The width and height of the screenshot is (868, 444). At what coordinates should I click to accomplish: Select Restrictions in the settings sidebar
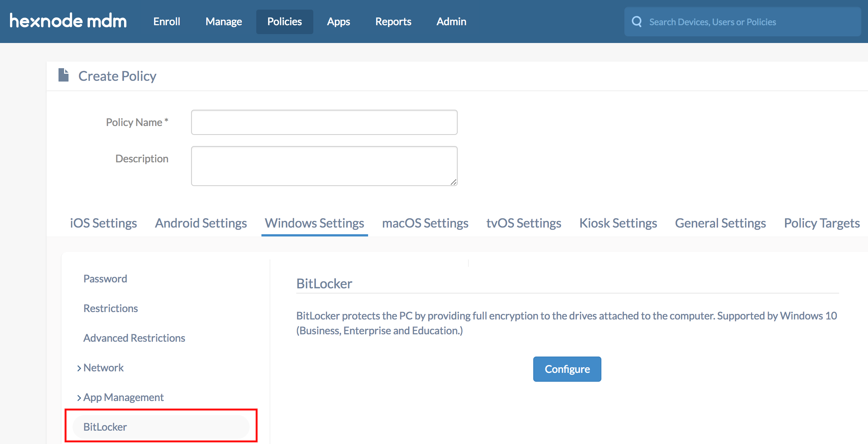110,308
